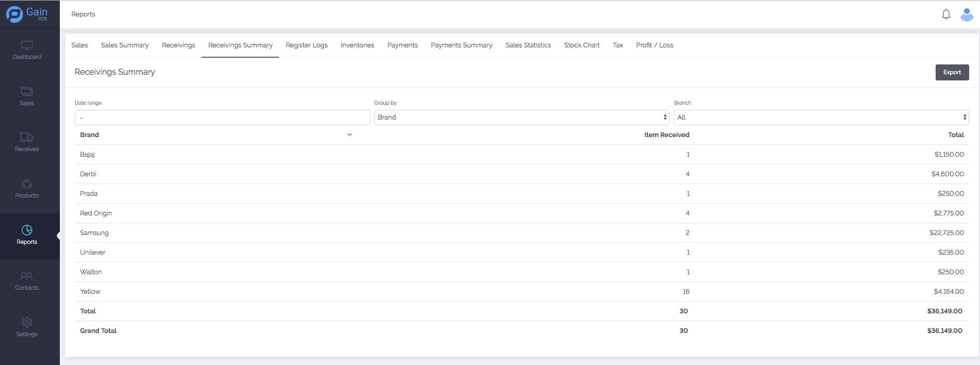Select the Reports pie chart icon
This screenshot has width=980, height=365.
[27, 230]
